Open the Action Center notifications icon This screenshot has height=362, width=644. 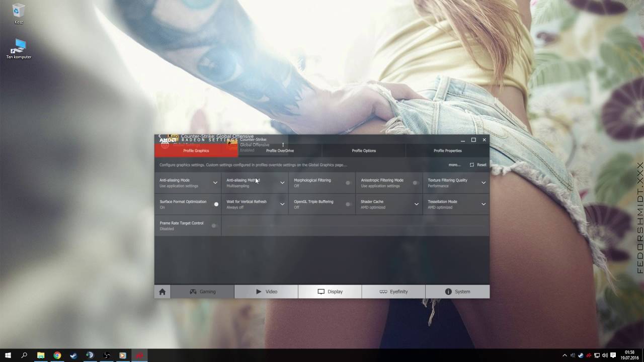click(x=613, y=355)
